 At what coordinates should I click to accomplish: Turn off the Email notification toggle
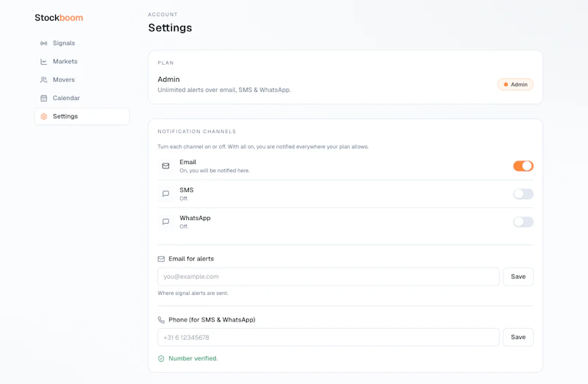pos(523,166)
